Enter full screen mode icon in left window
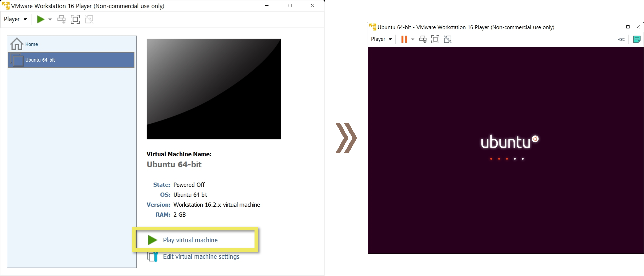This screenshot has height=276, width=644. pos(75,19)
